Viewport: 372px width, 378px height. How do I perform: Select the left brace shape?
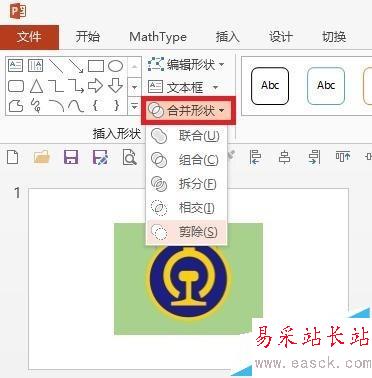(96, 106)
